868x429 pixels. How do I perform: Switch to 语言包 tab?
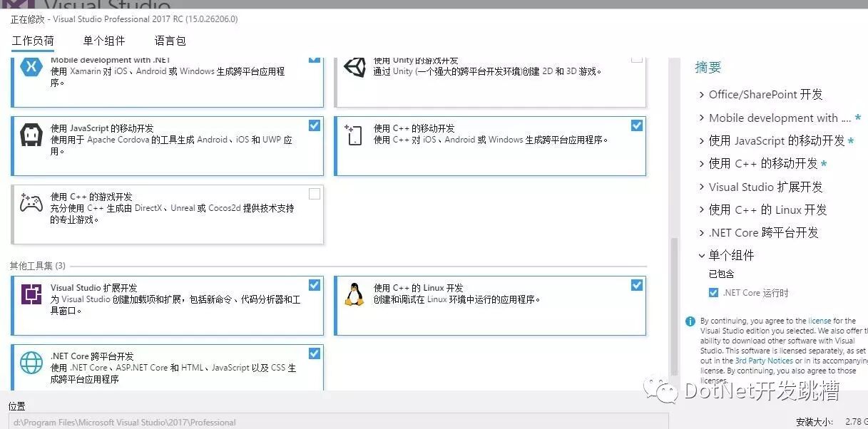pos(170,41)
